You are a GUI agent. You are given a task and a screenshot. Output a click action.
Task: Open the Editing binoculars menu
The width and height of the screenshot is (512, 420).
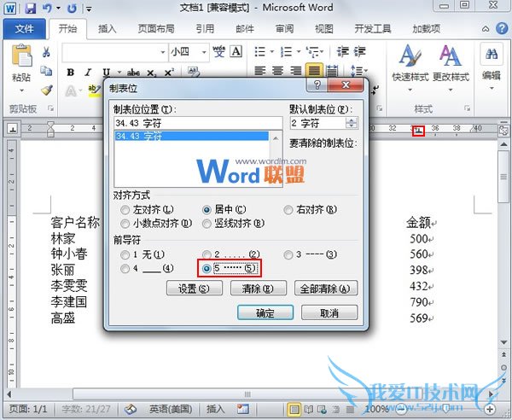(x=492, y=67)
